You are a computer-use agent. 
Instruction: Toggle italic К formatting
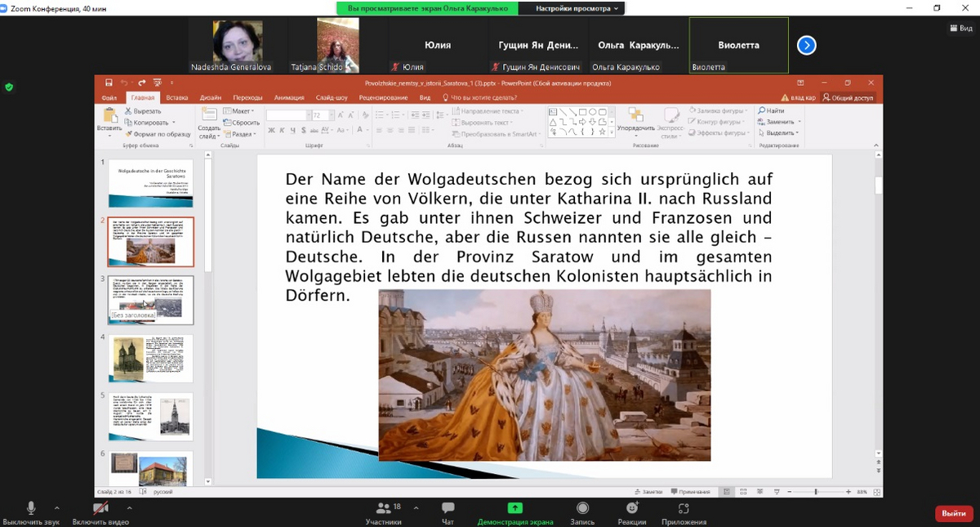point(282,130)
